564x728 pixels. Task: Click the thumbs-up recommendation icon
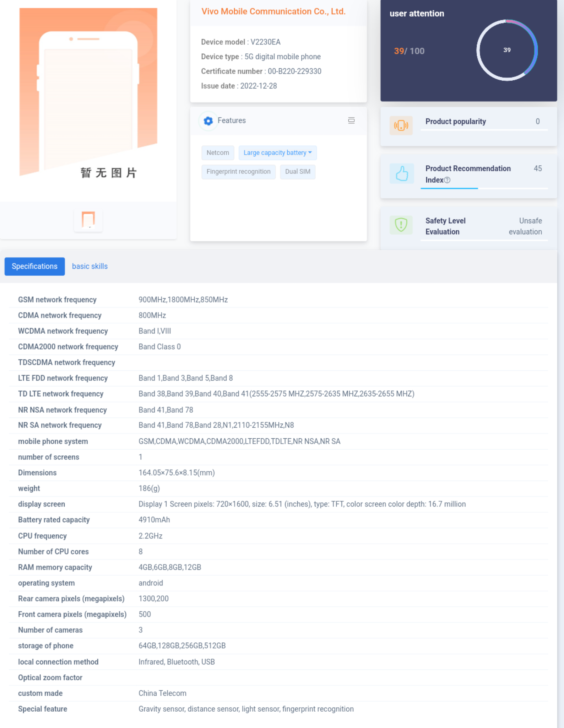tap(402, 174)
